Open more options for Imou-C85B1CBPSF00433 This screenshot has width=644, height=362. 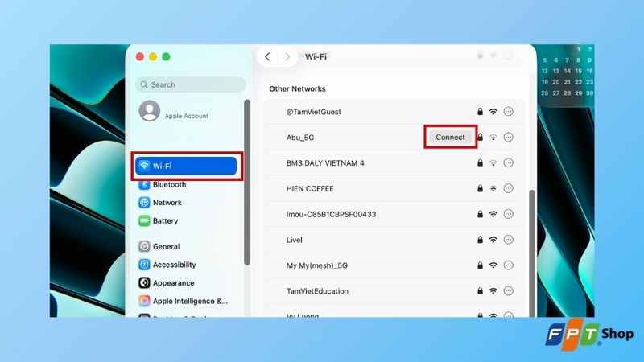tap(509, 214)
